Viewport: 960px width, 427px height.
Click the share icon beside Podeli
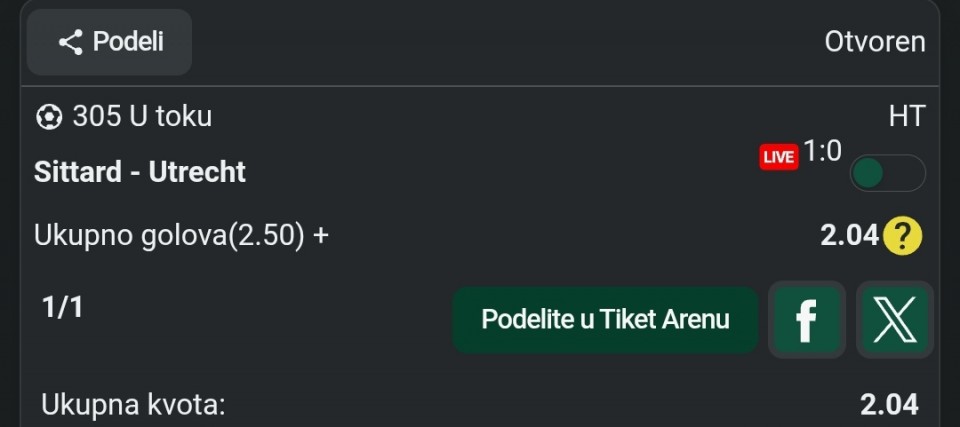click(x=70, y=43)
